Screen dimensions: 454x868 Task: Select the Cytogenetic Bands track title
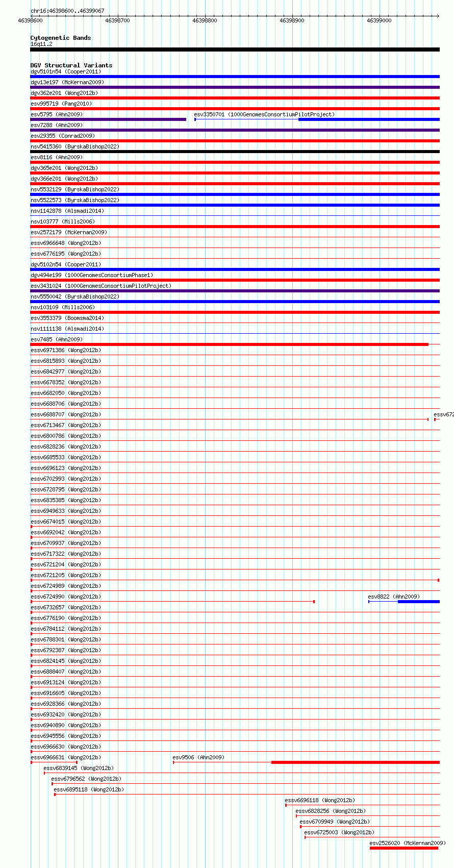(61, 38)
